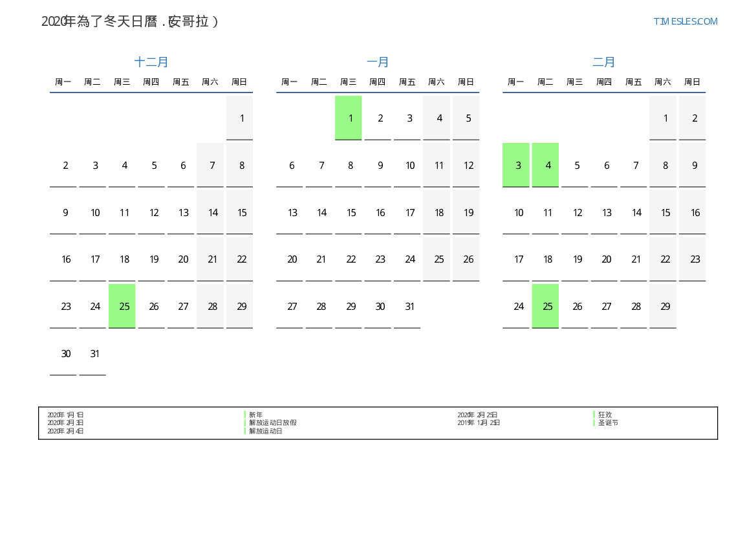Select highlighted December 25 Christmas cell
756x535 pixels.
122,306
